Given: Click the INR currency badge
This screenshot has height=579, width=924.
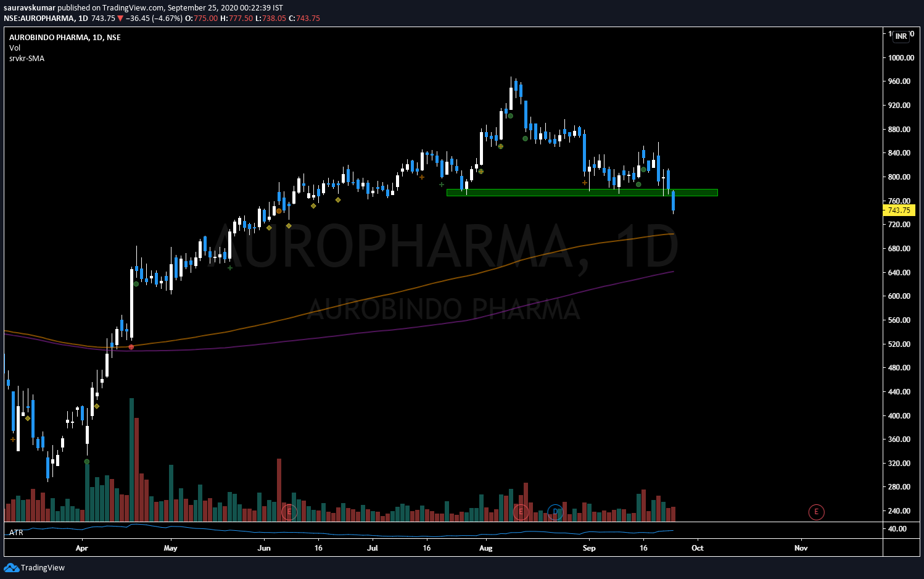Looking at the screenshot, I should [x=901, y=36].
